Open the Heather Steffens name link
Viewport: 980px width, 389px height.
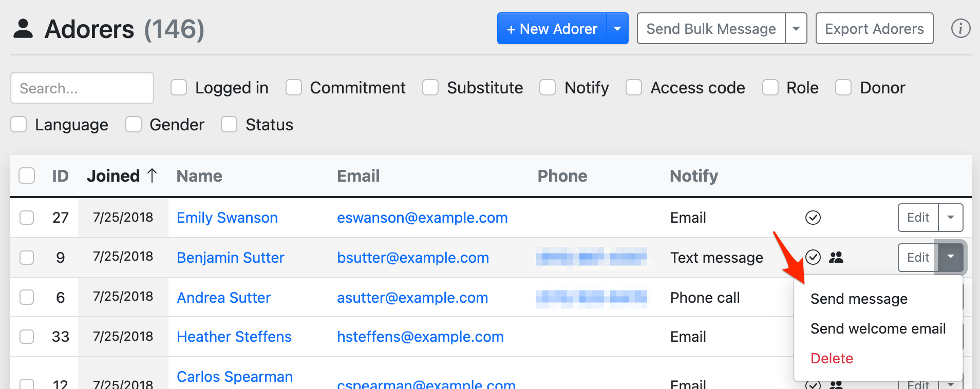234,337
